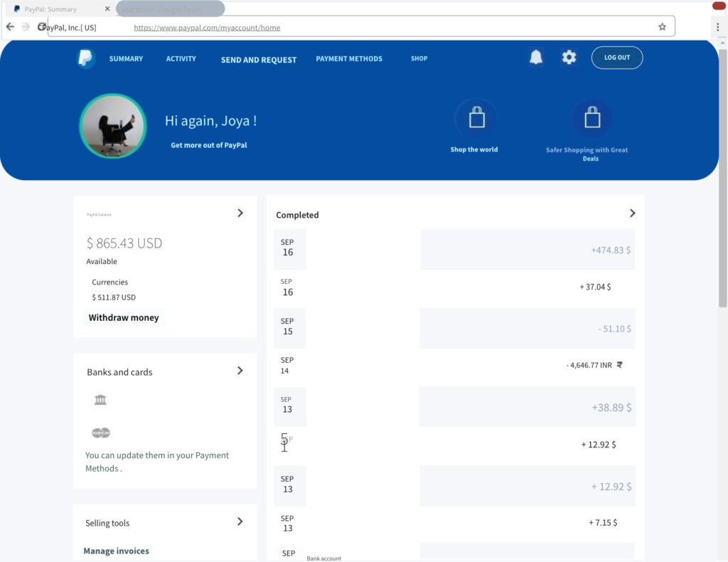Click the Banks and cards heading
The image size is (728, 562).
click(119, 372)
